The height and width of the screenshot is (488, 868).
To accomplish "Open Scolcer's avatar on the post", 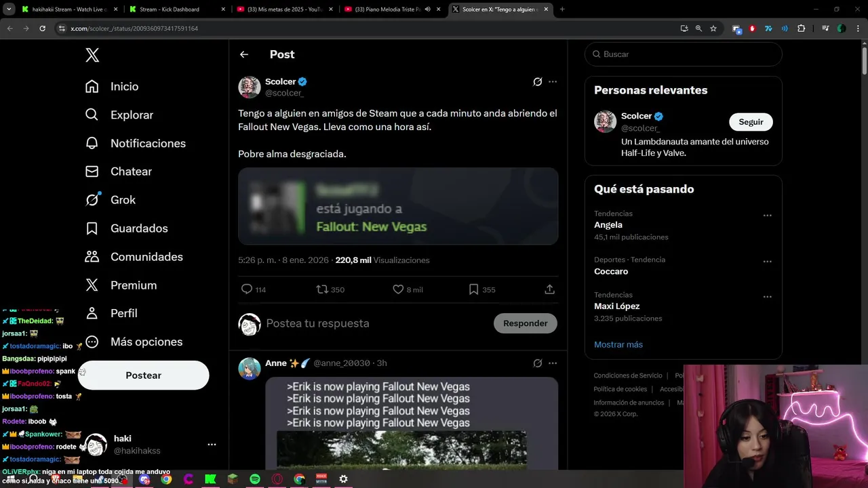I will click(x=250, y=87).
